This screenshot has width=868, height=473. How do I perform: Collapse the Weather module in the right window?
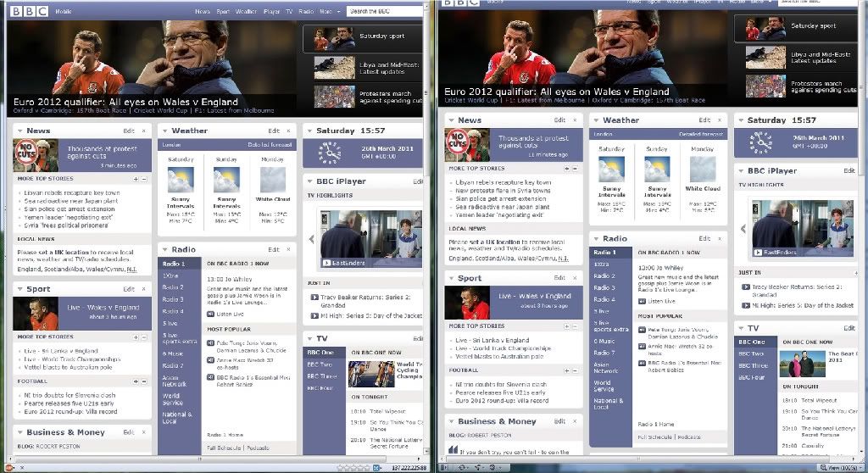point(596,120)
